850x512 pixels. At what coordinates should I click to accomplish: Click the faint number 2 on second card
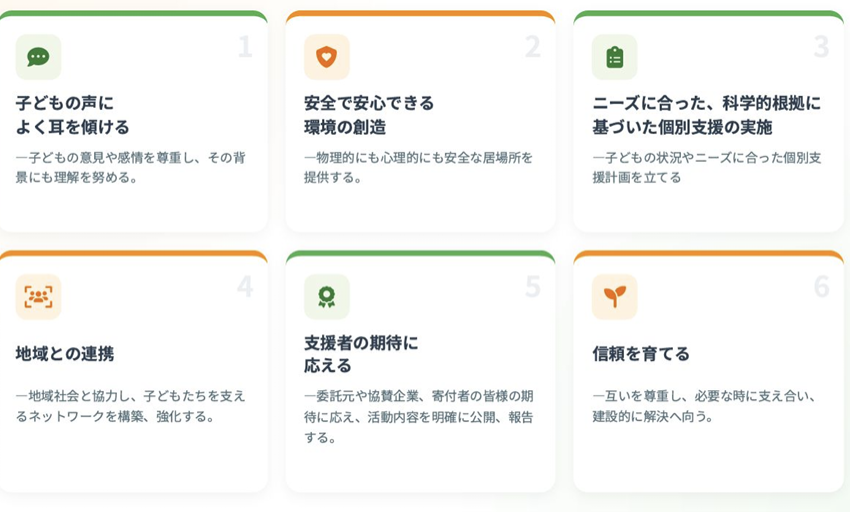pyautogui.click(x=533, y=47)
